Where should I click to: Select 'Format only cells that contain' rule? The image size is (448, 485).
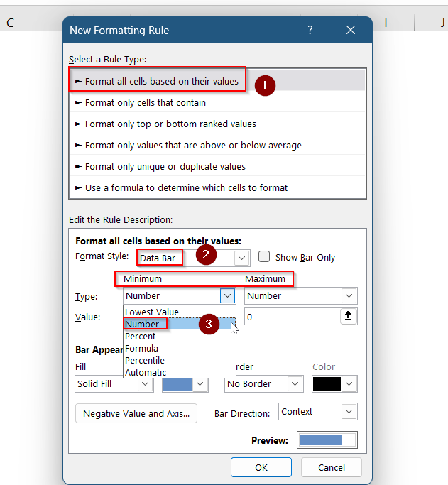pos(217,102)
